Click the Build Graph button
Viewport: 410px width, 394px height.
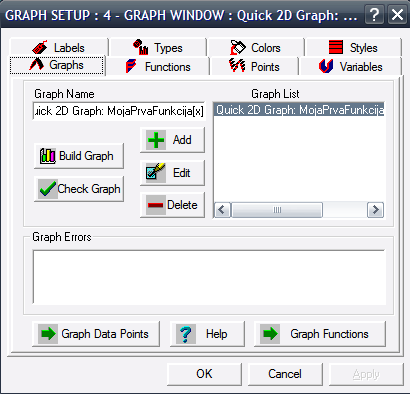pyautogui.click(x=79, y=156)
